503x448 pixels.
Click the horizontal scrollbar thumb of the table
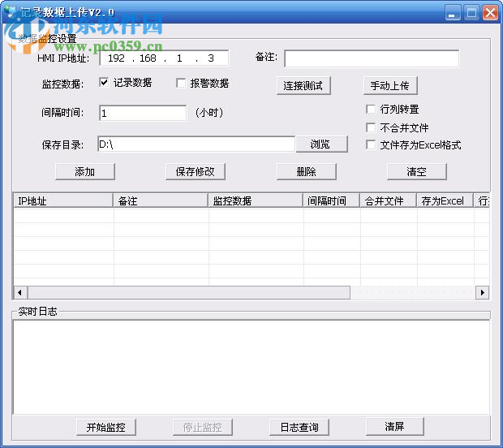point(189,292)
